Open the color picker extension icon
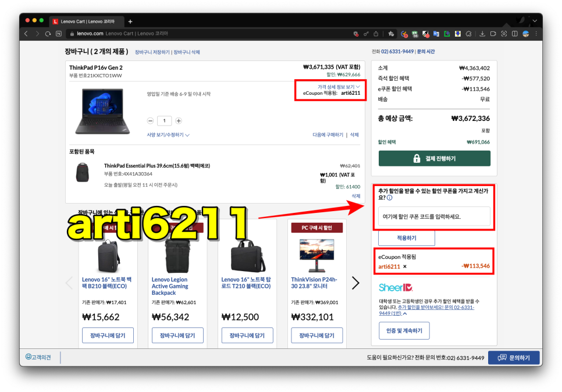The height and width of the screenshot is (392, 562). [426, 34]
